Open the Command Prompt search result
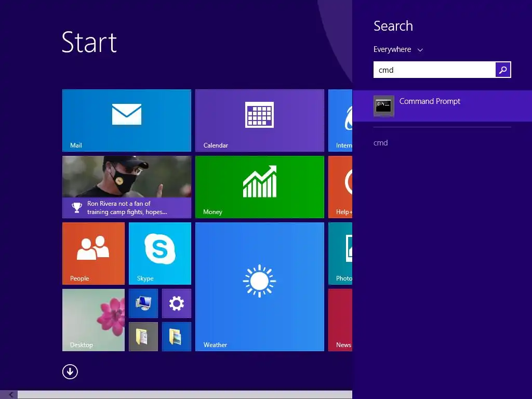 click(x=442, y=106)
